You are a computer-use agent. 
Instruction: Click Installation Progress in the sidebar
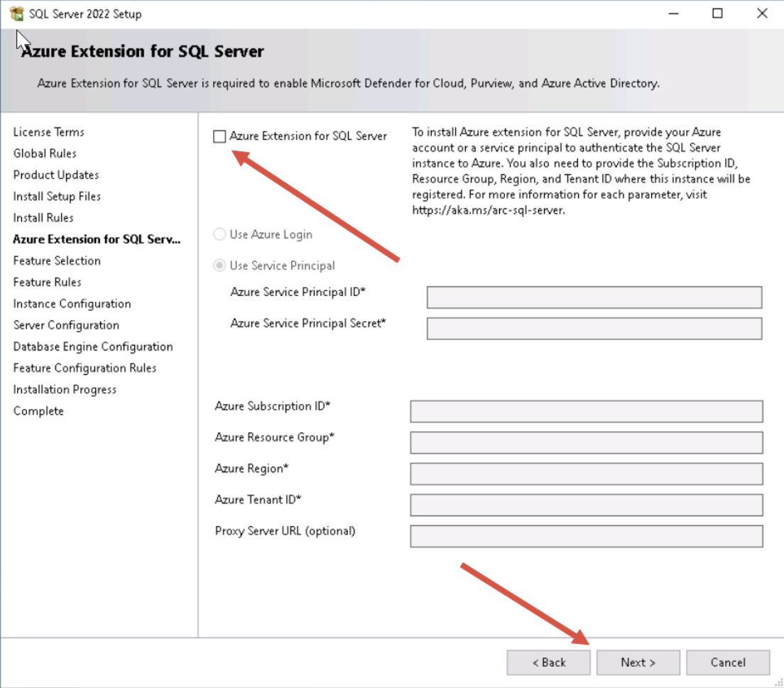coord(65,390)
